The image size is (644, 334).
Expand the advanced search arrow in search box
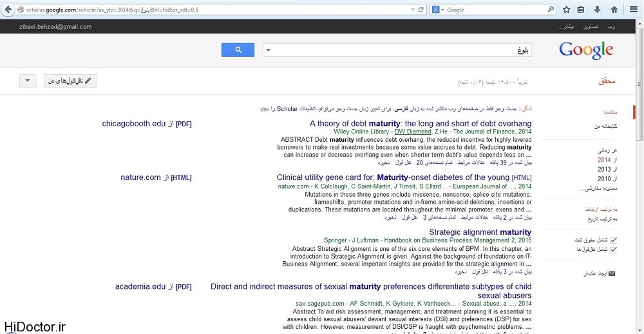269,50
